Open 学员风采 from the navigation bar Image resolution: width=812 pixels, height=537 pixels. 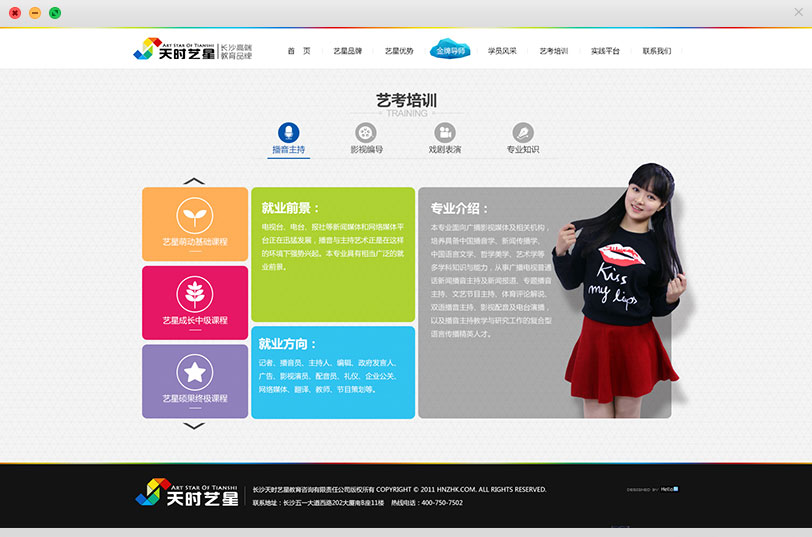coord(502,50)
